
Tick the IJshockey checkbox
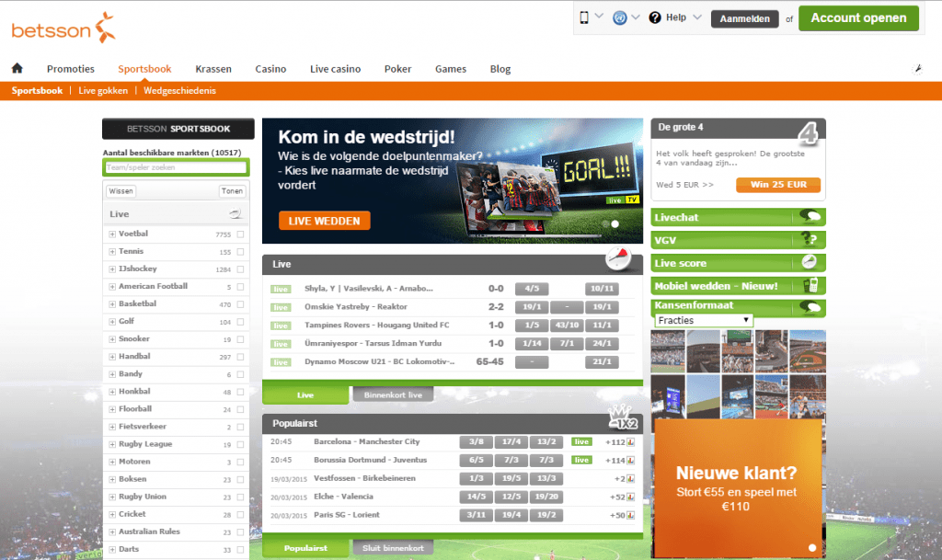coord(240,269)
